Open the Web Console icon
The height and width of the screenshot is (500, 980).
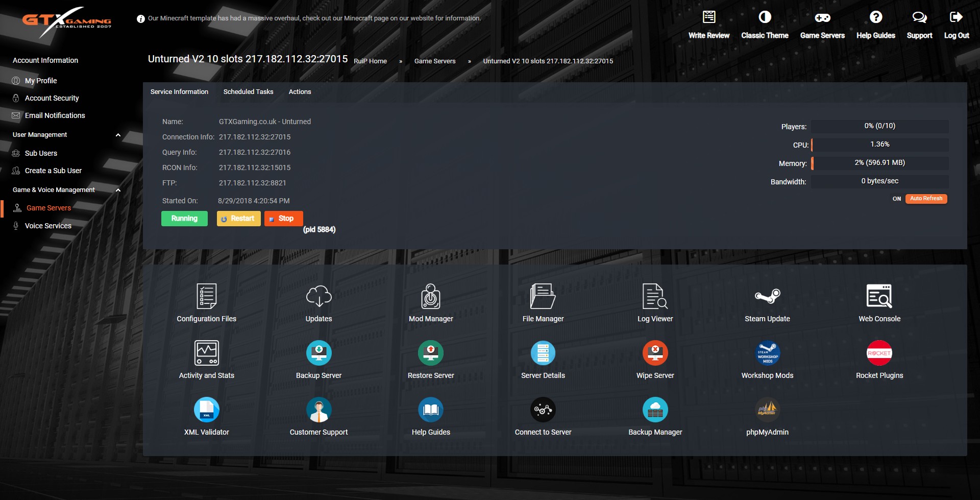[x=879, y=296]
